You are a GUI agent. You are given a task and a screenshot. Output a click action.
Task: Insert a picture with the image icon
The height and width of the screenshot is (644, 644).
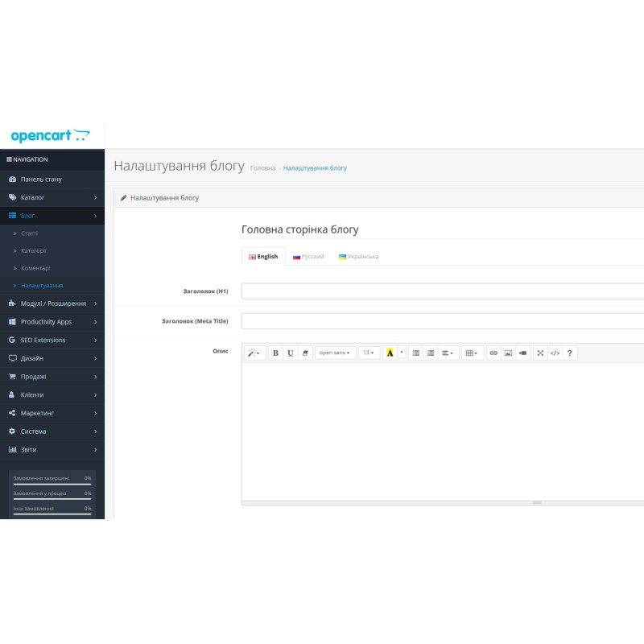pos(508,353)
